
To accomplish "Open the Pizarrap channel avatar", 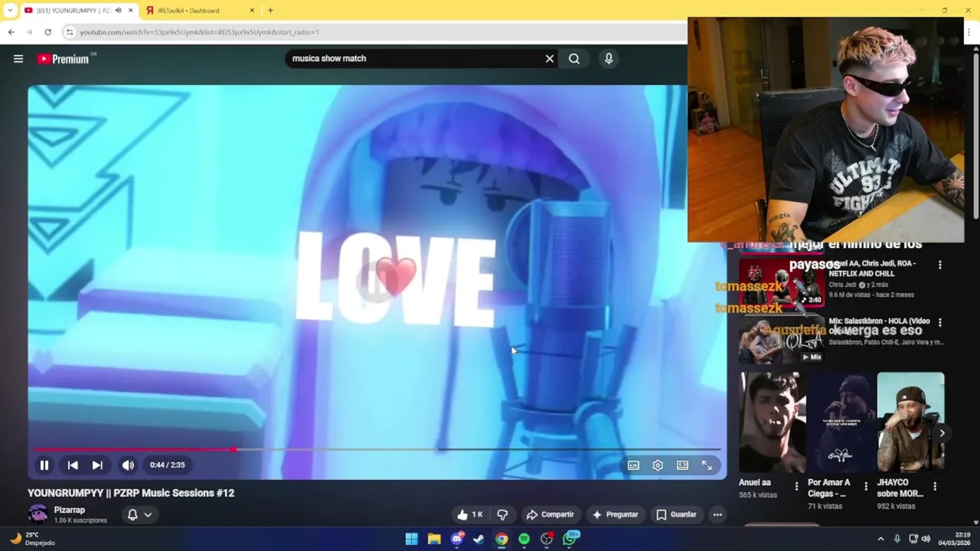I will [38, 514].
